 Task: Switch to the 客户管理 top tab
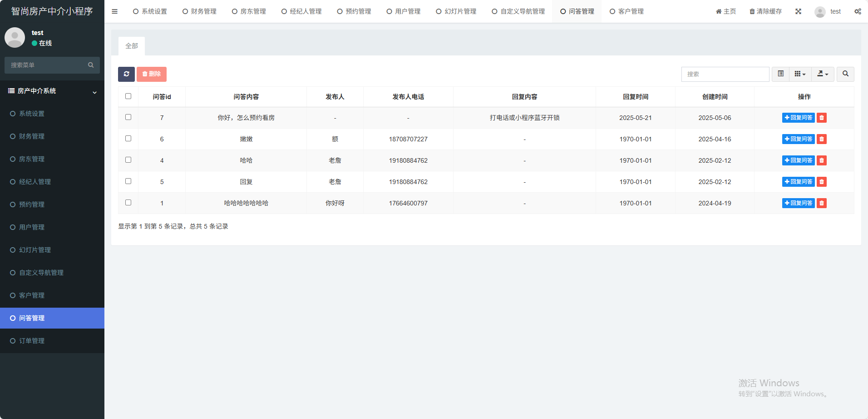click(626, 11)
